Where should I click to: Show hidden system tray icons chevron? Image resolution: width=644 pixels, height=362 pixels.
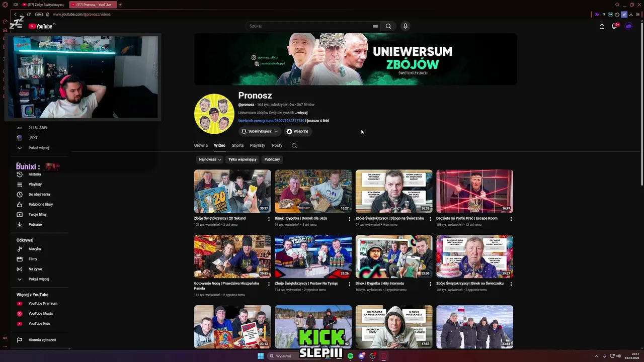[x=597, y=356]
